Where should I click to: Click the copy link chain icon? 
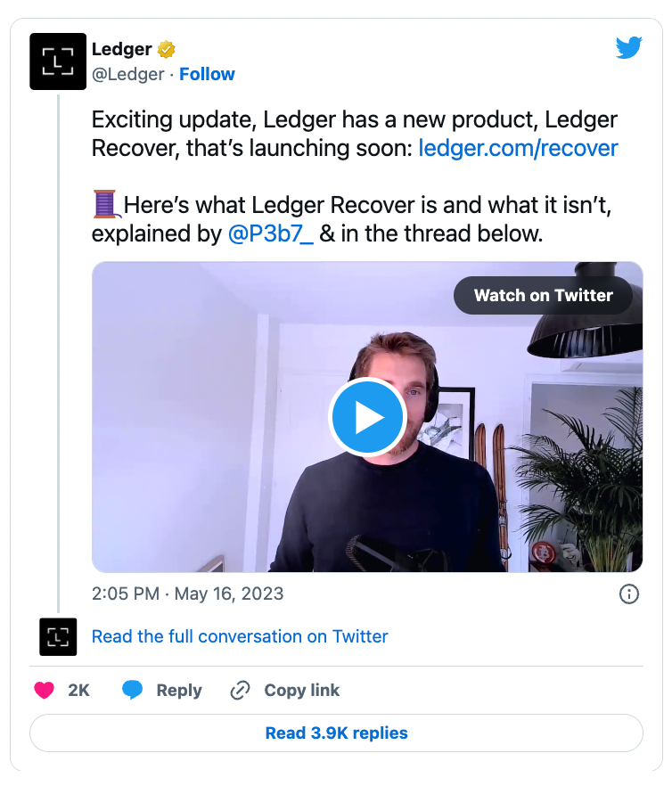(240, 690)
